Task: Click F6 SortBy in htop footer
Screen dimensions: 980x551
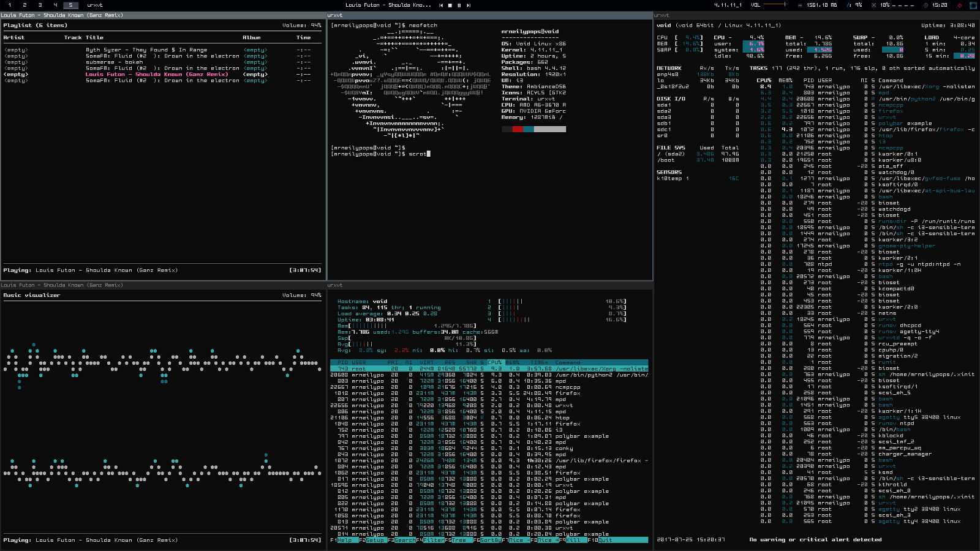Action: point(488,540)
